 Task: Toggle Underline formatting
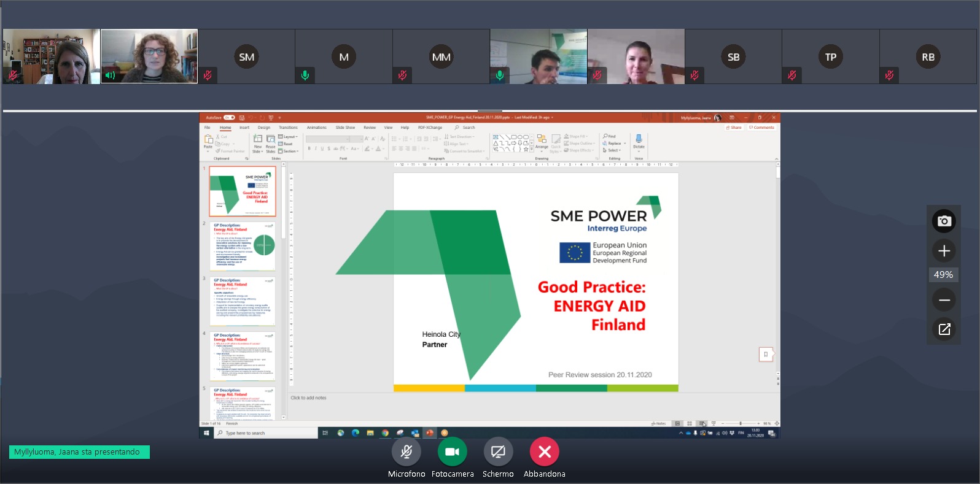(x=322, y=148)
